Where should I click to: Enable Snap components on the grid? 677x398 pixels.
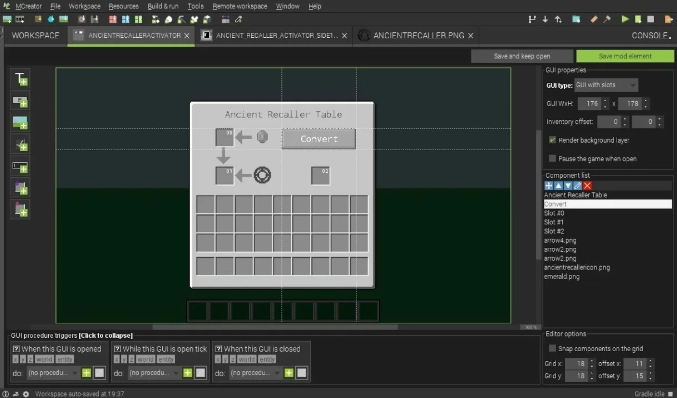pos(552,348)
